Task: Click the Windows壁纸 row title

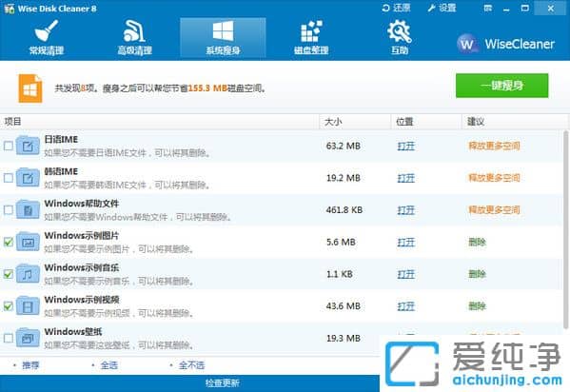Action: tap(73, 331)
